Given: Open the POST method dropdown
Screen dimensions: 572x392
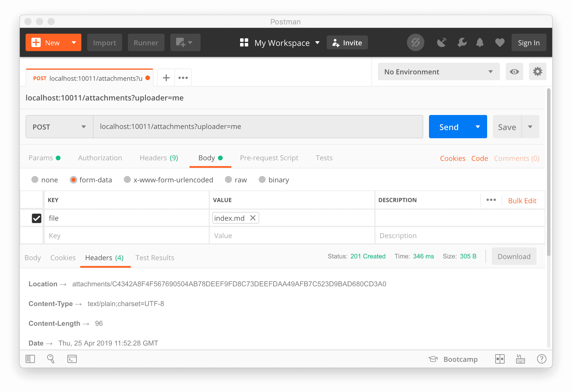Looking at the screenshot, I should click(x=59, y=127).
